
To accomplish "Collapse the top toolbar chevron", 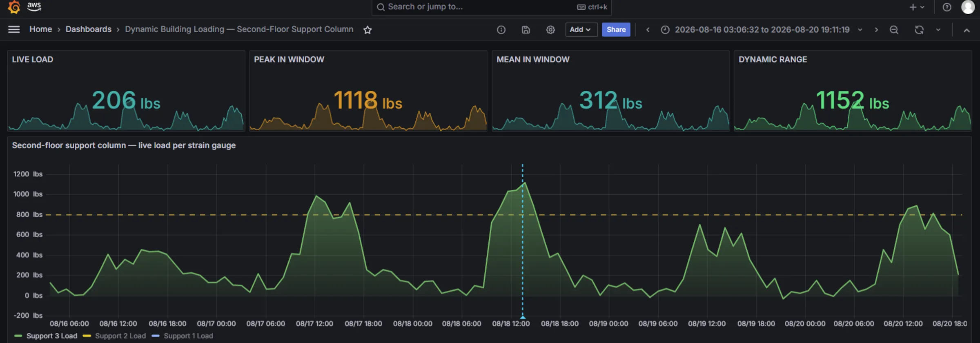I will [x=967, y=30].
